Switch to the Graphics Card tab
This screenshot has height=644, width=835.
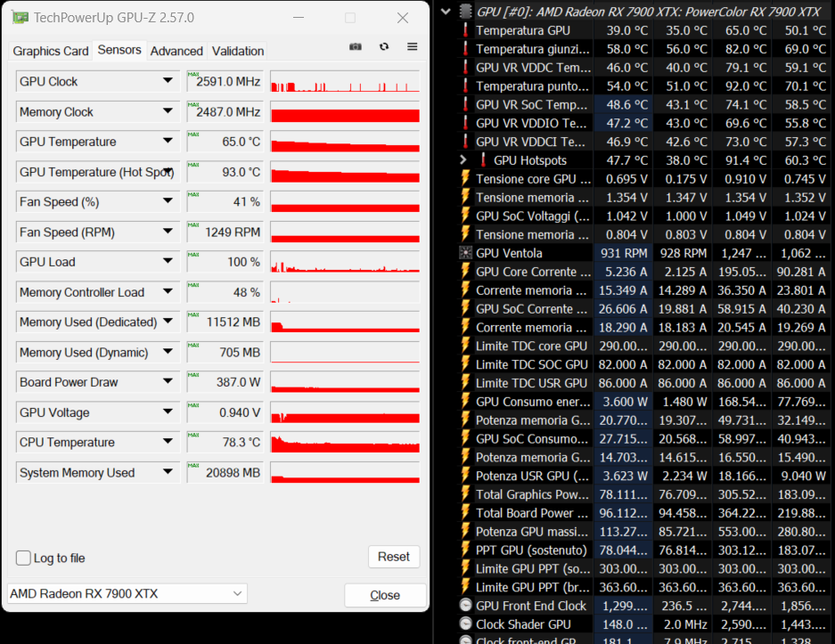click(x=51, y=51)
